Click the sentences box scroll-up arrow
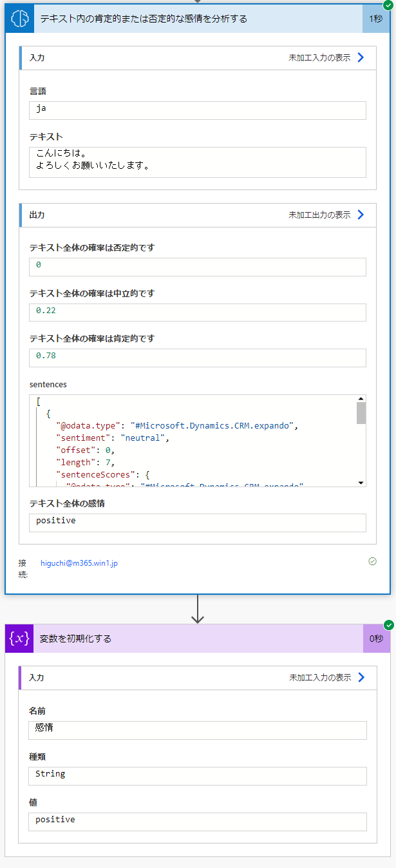 (x=361, y=398)
